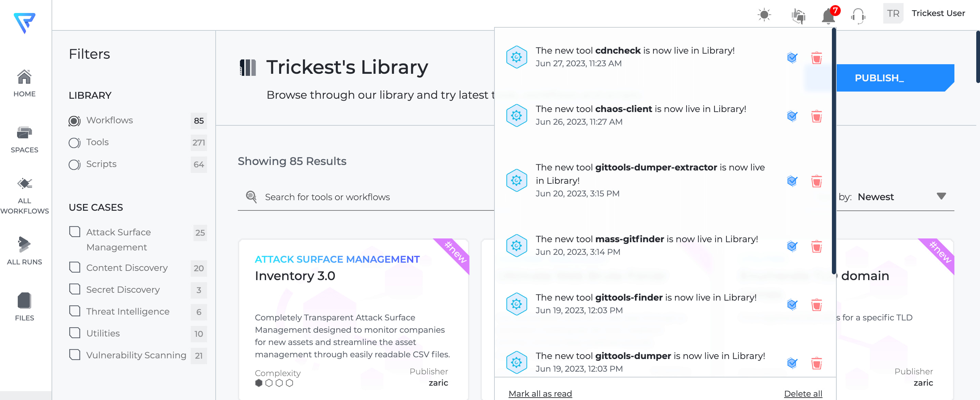Delete the gittools-dumper-extractor notification
Image resolution: width=980 pixels, height=400 pixels.
[817, 181]
